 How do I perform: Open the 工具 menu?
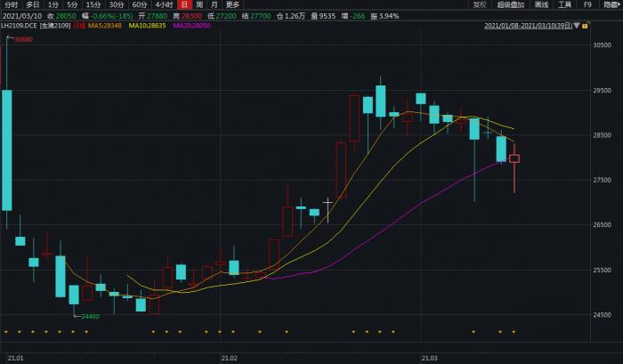pyautogui.click(x=564, y=4)
